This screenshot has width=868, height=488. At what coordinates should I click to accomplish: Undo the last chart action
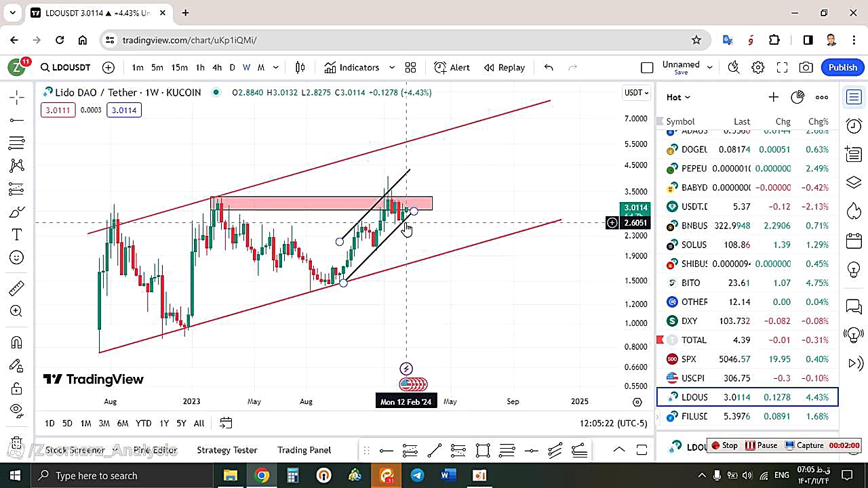click(x=549, y=67)
